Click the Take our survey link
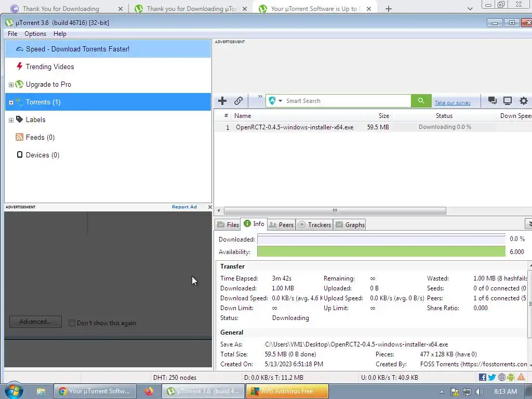The height and width of the screenshot is (399, 532). coord(453,102)
